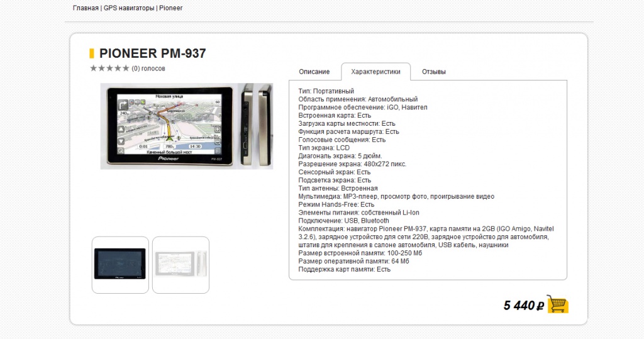Click 'Функция расчета маршрута: Есть' line
The width and height of the screenshot is (644, 339).
pyautogui.click(x=348, y=131)
